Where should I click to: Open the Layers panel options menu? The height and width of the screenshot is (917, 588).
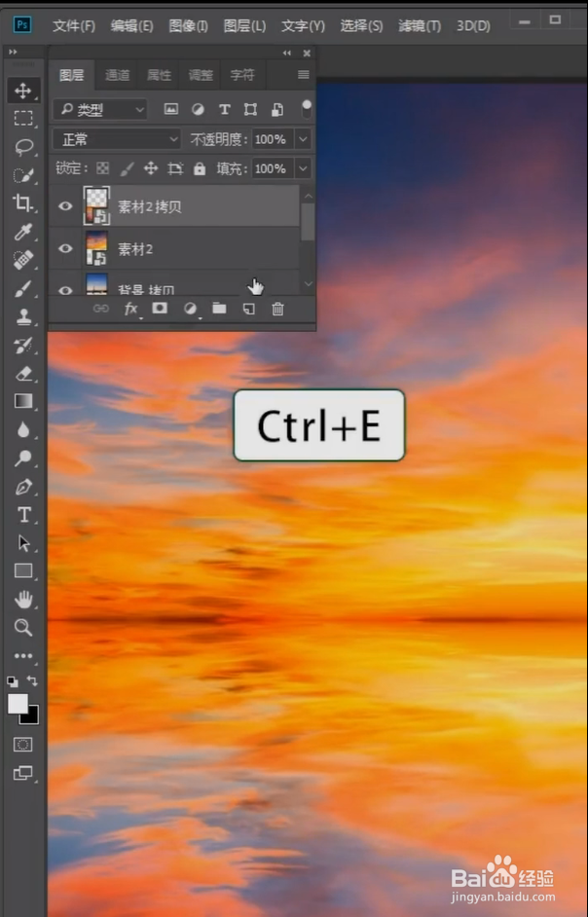click(x=303, y=74)
